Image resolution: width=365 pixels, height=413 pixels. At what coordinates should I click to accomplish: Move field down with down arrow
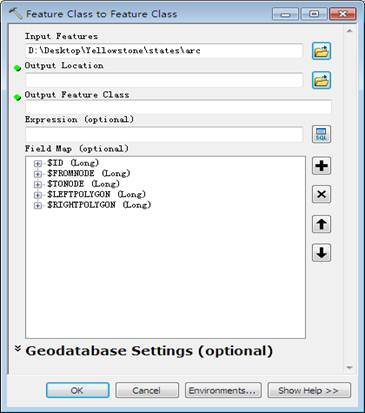point(321,253)
